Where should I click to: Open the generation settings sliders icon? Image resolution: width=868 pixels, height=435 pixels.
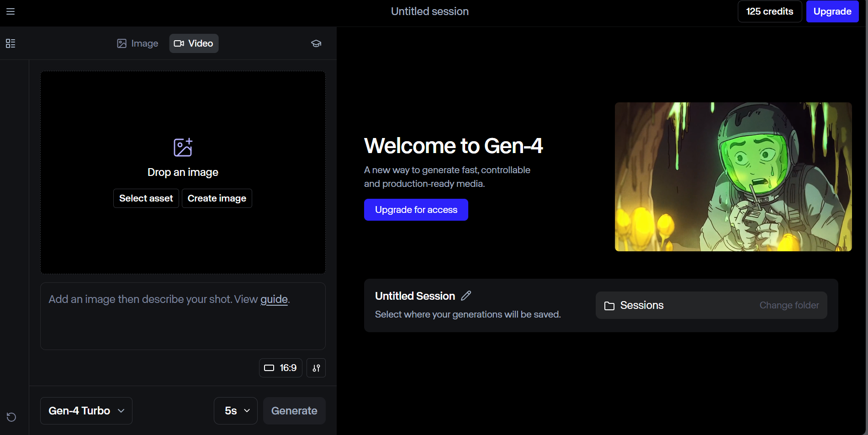pos(316,368)
